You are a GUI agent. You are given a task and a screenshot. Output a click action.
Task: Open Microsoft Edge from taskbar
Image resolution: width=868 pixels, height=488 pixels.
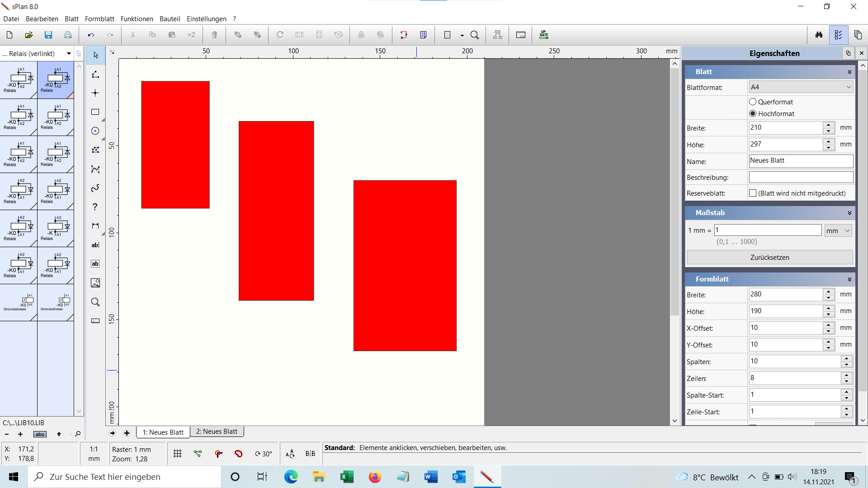click(x=291, y=477)
